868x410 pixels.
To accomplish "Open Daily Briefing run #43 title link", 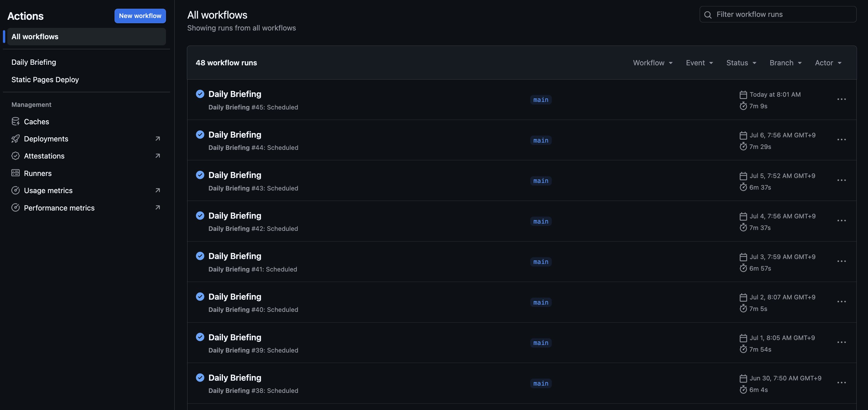I will coord(235,175).
